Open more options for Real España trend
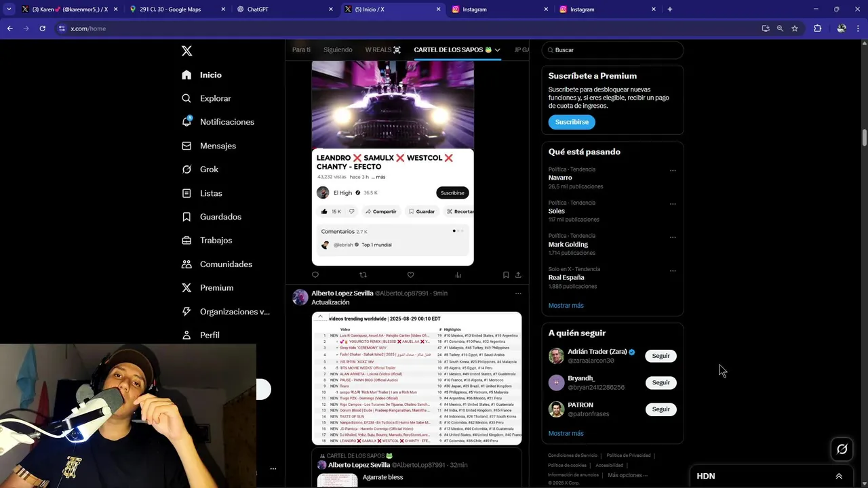The image size is (868, 488). 673,270
